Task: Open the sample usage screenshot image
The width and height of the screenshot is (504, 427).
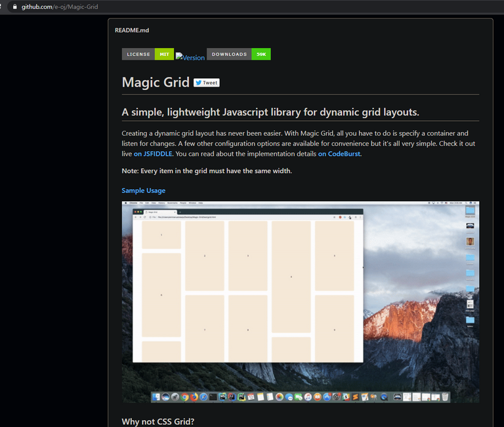Action: [300, 302]
